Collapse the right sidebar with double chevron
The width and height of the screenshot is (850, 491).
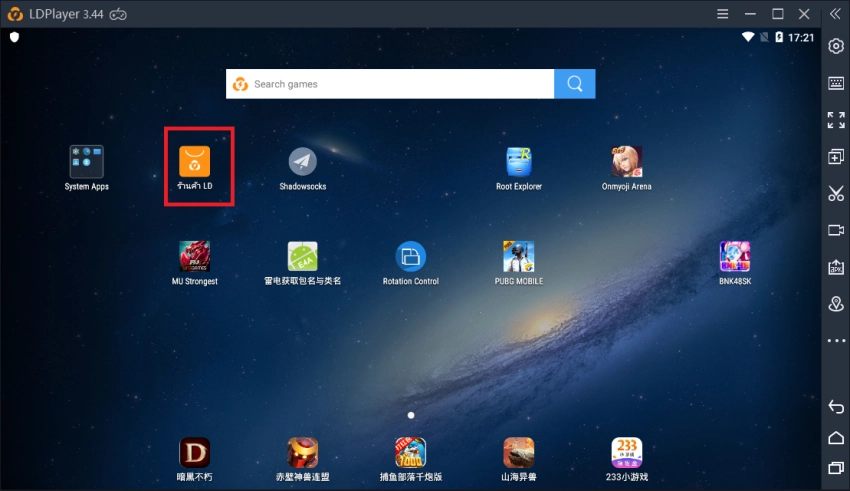tap(835, 14)
